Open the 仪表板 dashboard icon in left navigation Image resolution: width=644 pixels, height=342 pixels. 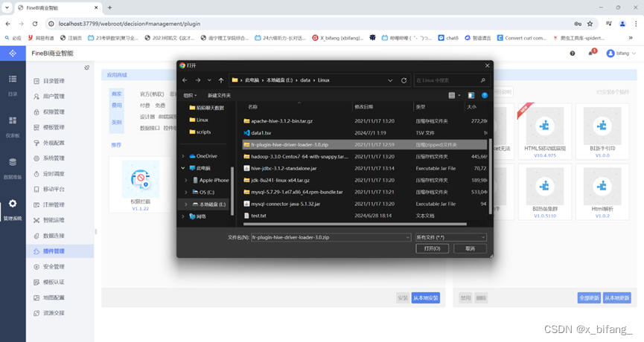tap(13, 120)
